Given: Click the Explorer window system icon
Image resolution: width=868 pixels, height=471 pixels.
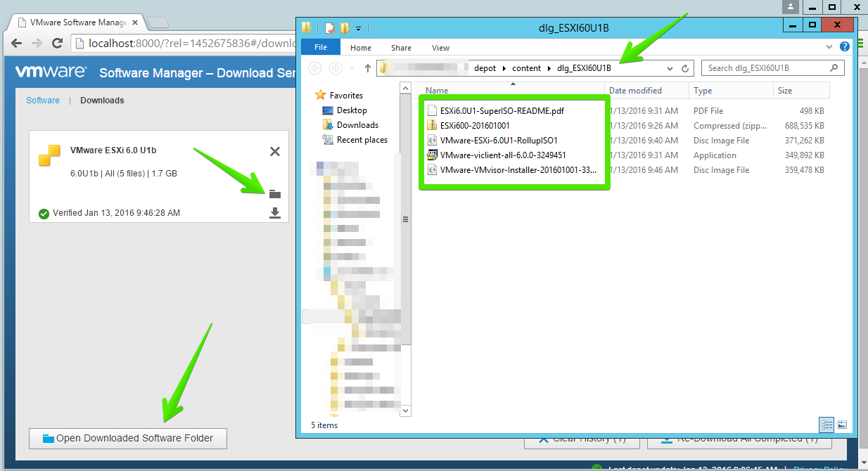Looking at the screenshot, I should click(x=307, y=28).
